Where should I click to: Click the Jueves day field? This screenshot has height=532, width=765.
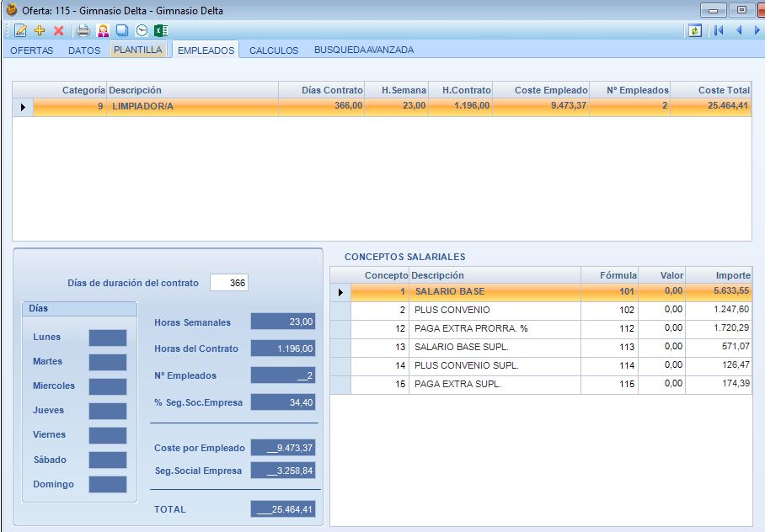point(108,411)
